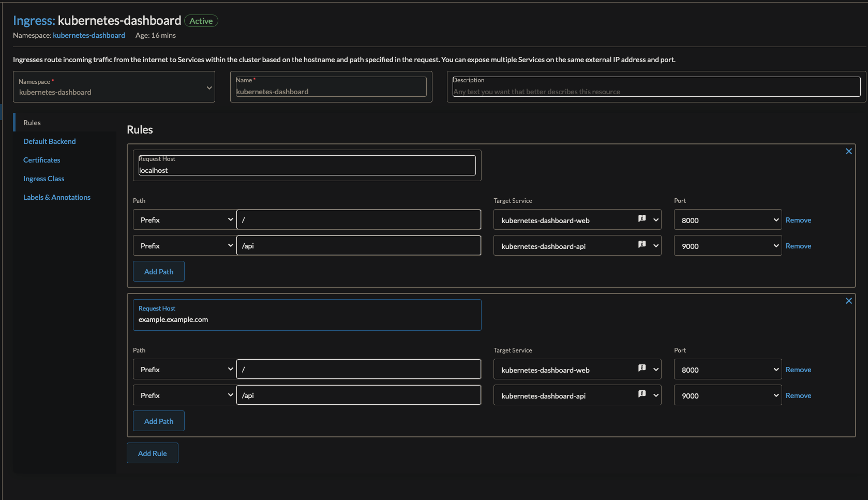
Task: Click info icon on example.example.com dashboard-api service
Action: click(642, 394)
